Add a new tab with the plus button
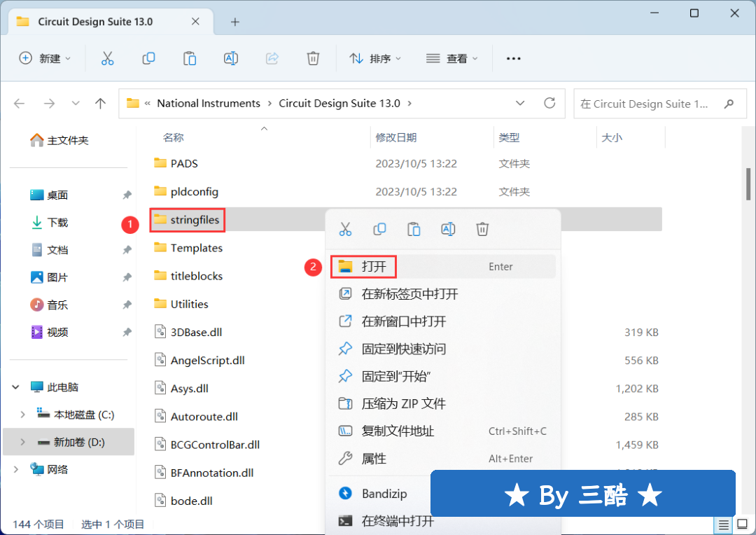756x535 pixels. tap(234, 22)
